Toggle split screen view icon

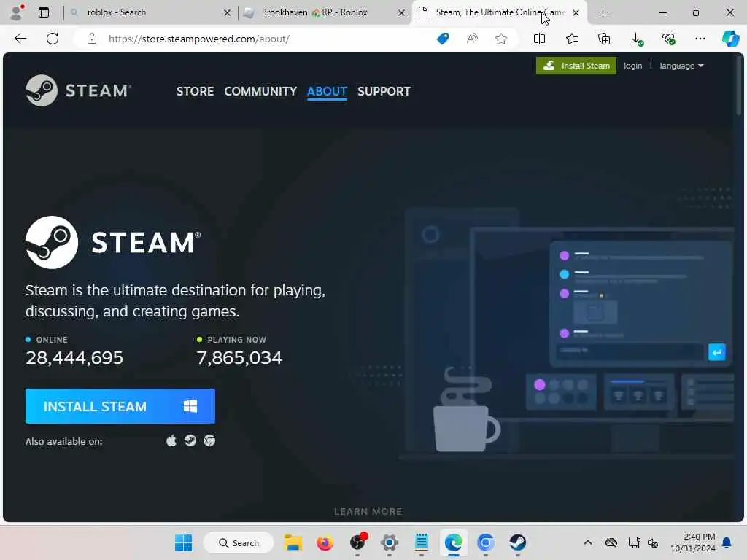(539, 39)
